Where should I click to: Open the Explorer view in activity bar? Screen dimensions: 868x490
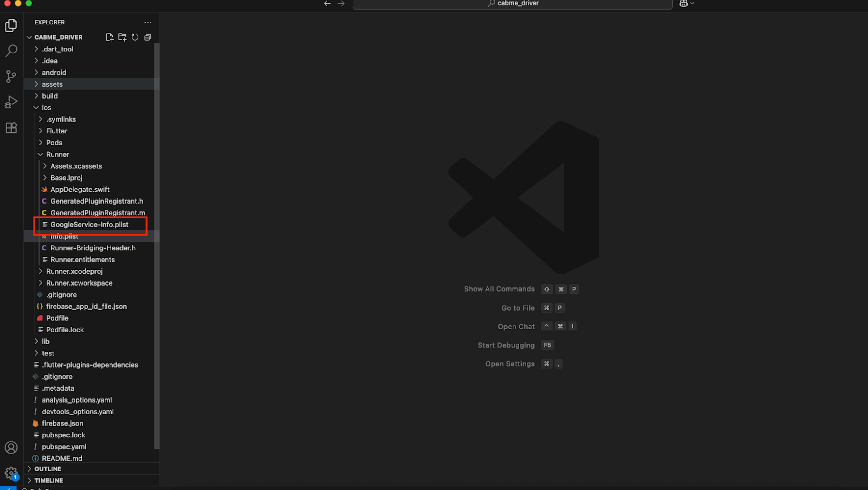tap(11, 25)
